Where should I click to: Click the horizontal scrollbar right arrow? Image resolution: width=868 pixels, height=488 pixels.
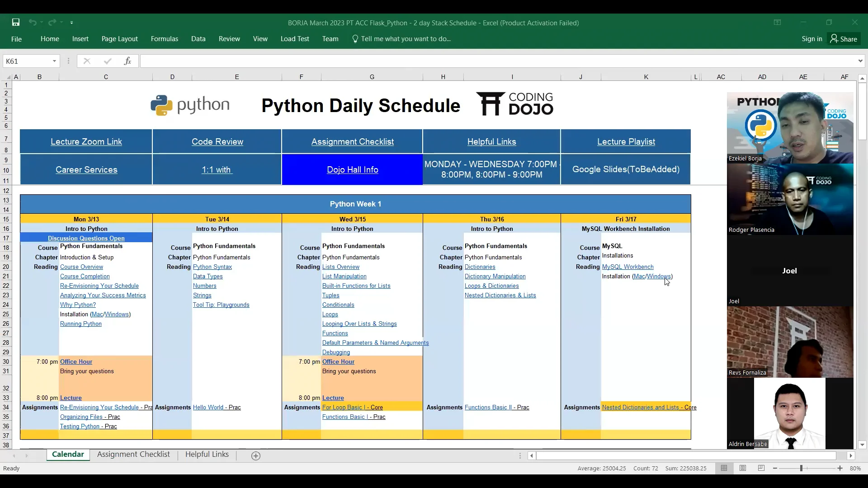pyautogui.click(x=851, y=456)
